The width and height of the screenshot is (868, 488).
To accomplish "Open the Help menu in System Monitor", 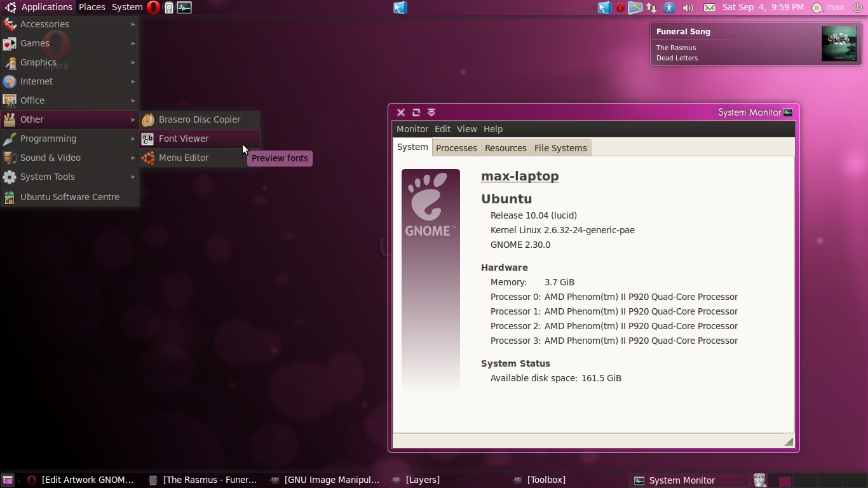I will (x=493, y=129).
